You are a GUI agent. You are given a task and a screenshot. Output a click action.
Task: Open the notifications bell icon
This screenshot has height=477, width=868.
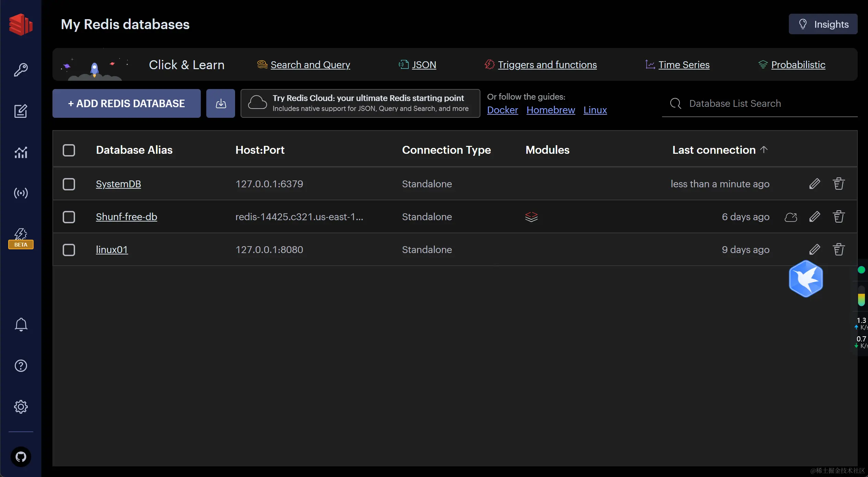[21, 324]
